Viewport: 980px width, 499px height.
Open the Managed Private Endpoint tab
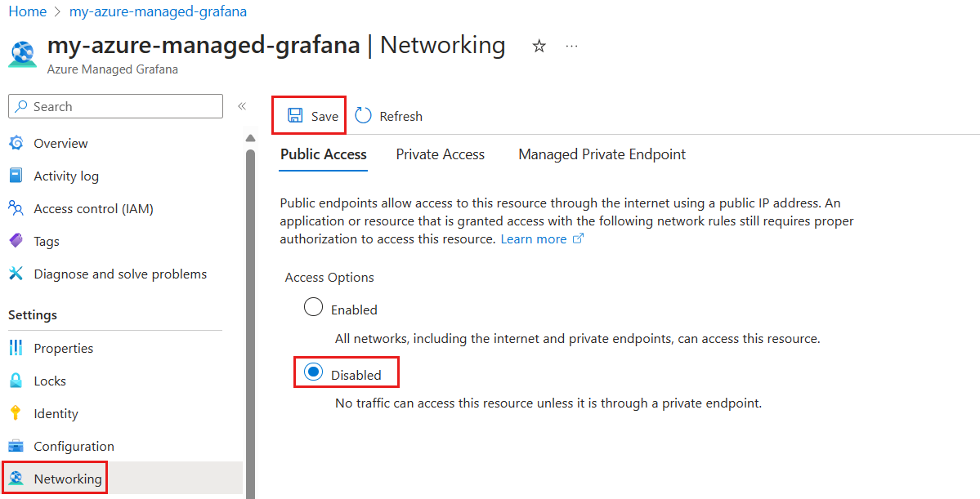602,154
